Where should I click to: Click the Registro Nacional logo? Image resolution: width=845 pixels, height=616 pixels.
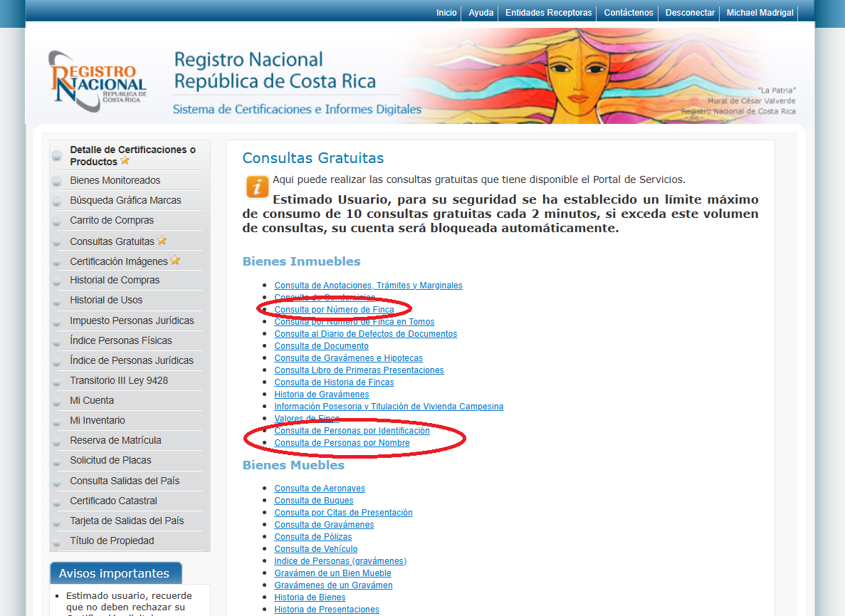tap(98, 81)
